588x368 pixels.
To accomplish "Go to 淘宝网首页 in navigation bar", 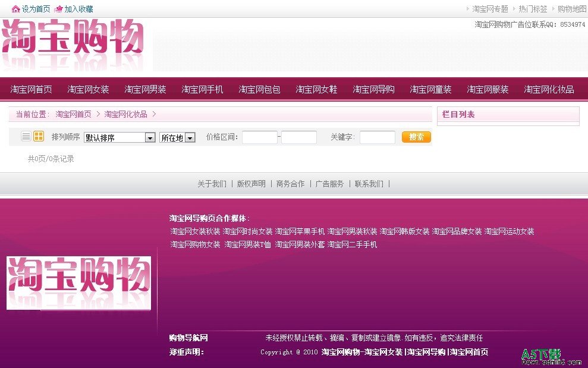I will pyautogui.click(x=31, y=89).
